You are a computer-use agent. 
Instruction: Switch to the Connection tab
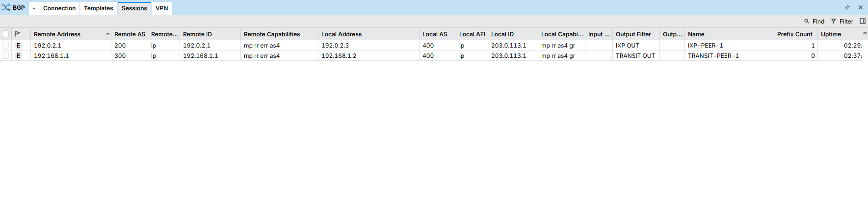point(59,8)
